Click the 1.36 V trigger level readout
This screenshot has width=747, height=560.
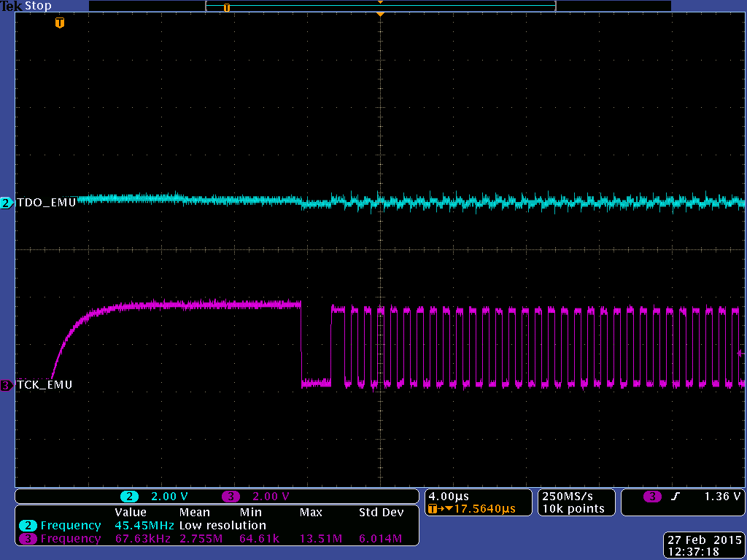coord(722,497)
